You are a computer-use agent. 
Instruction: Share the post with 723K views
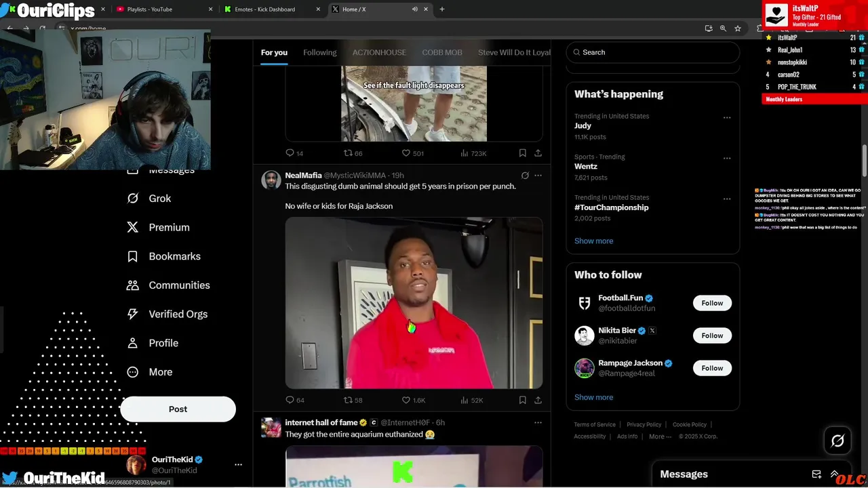(x=538, y=153)
